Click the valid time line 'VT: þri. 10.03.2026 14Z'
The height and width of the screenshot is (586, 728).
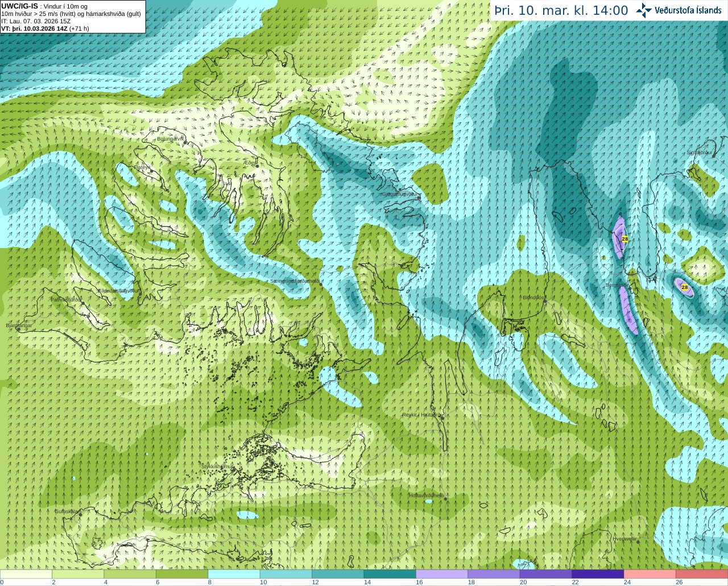[x=45, y=28]
